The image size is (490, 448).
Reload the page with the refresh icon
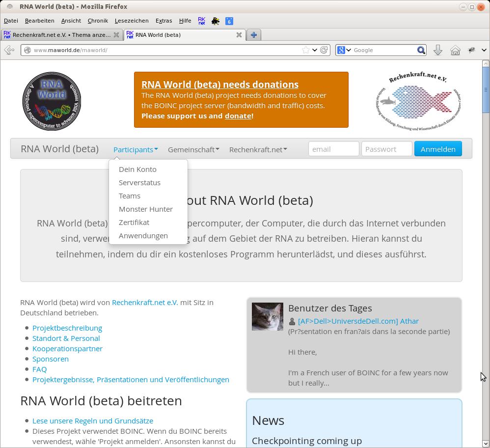point(324,50)
